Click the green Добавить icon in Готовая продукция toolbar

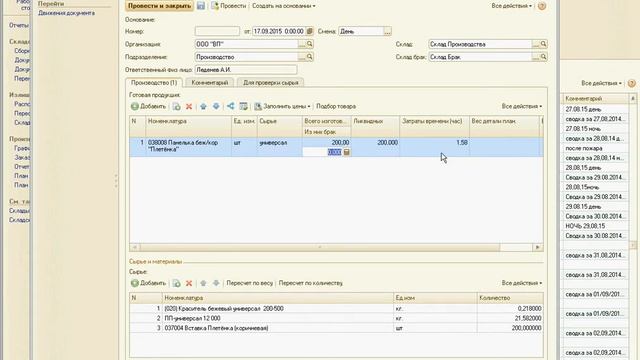tap(135, 106)
